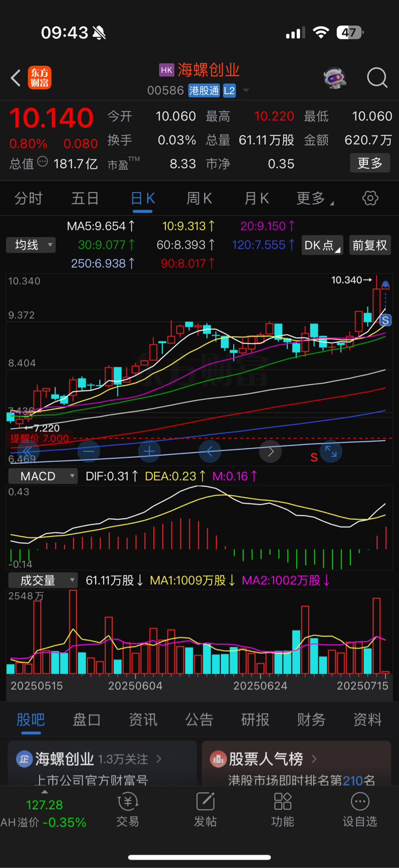
Task: Tap the 20250604 date label
Action: (135, 686)
